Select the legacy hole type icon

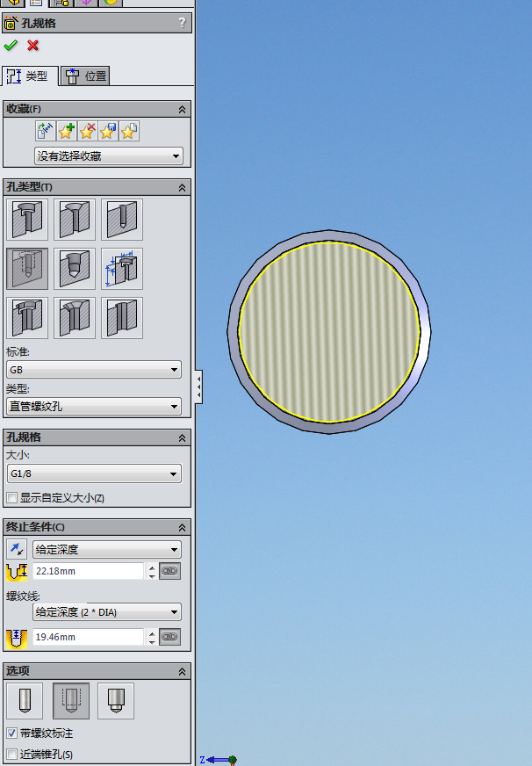pos(122,269)
